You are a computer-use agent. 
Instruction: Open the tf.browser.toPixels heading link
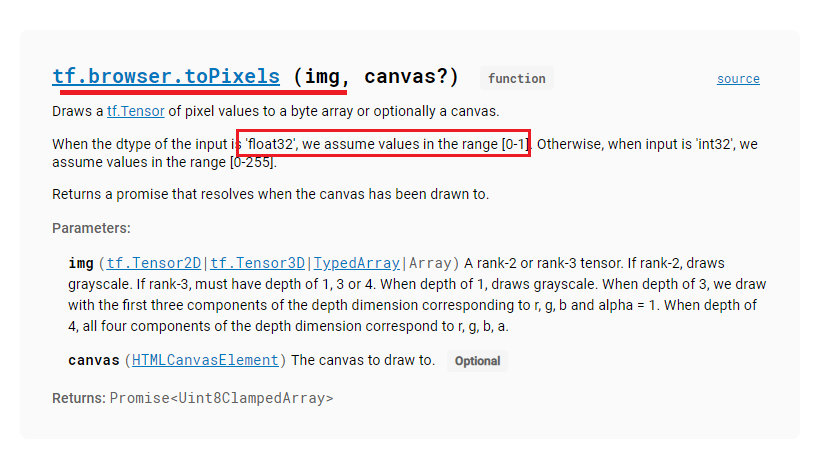(166, 76)
